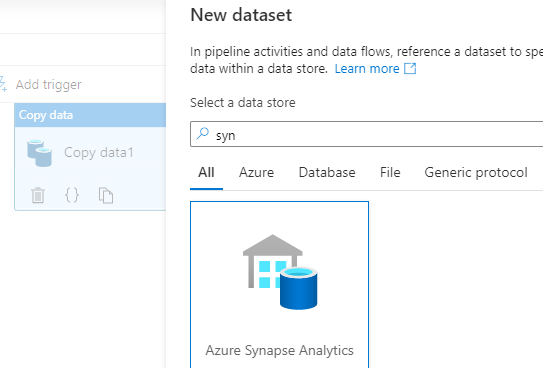Select the Copy data activity header
This screenshot has height=368, width=543.
pos(90,115)
